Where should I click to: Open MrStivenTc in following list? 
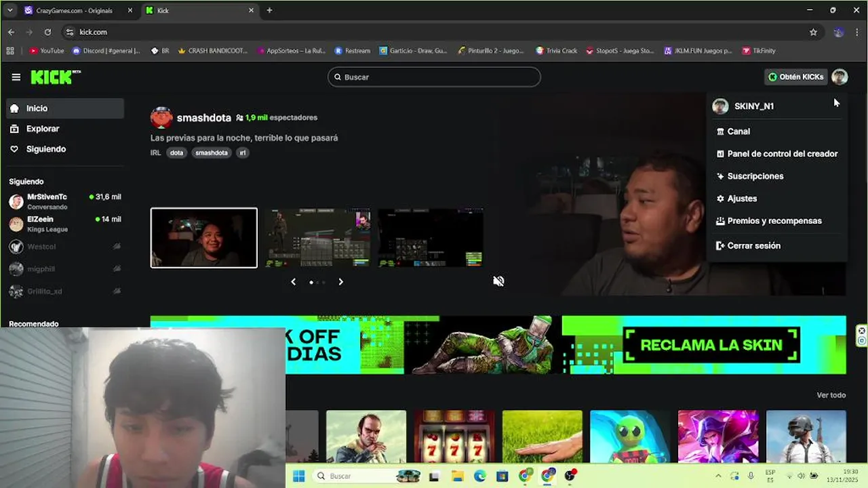[x=65, y=201]
